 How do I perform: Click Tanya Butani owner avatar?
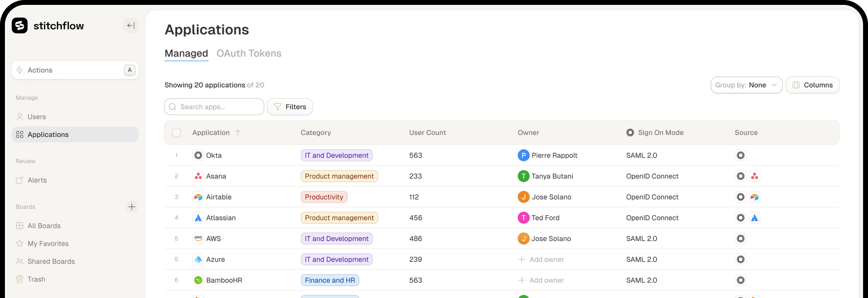523,176
